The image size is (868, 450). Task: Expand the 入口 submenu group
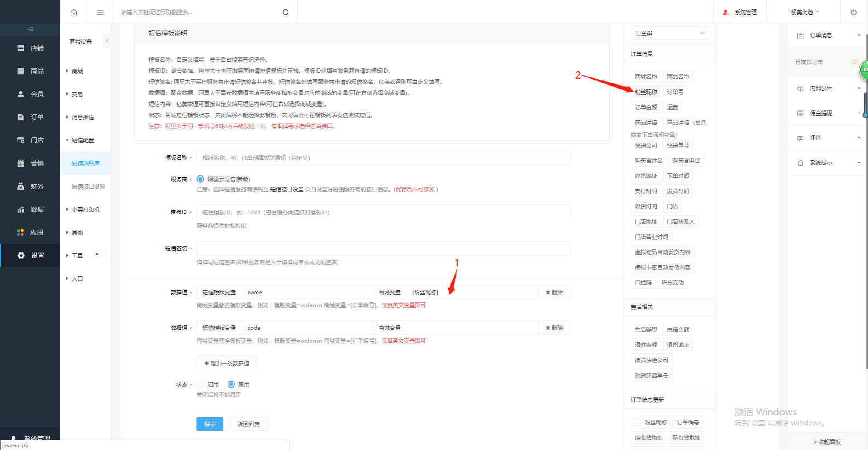click(74, 278)
